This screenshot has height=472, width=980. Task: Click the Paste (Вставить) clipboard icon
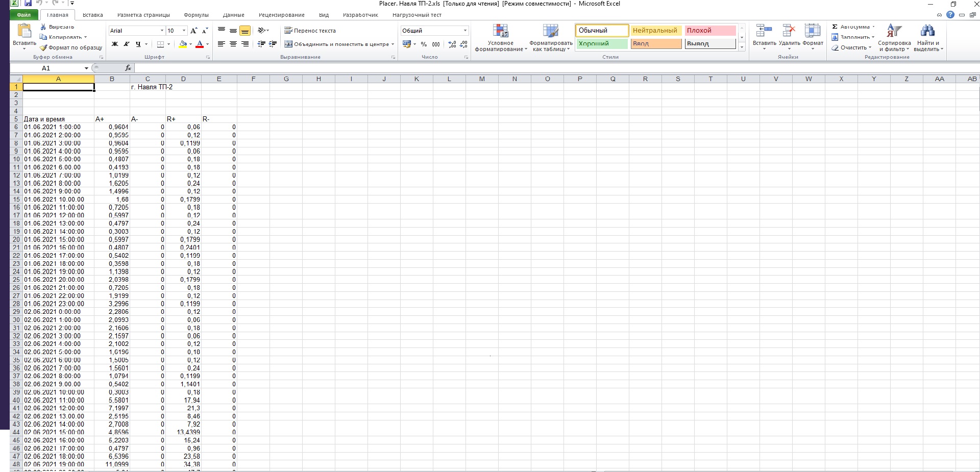point(24,32)
